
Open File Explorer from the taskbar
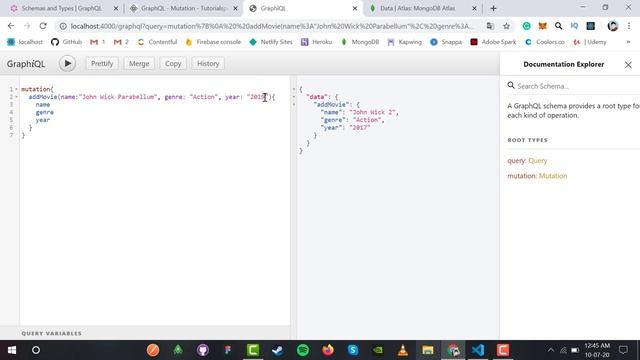tap(428, 350)
